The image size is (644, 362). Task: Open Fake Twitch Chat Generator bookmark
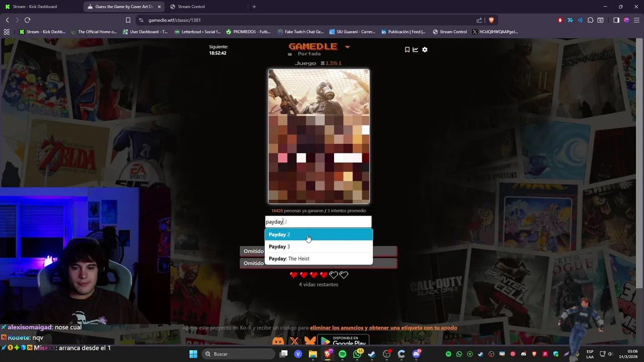tap(301, 32)
